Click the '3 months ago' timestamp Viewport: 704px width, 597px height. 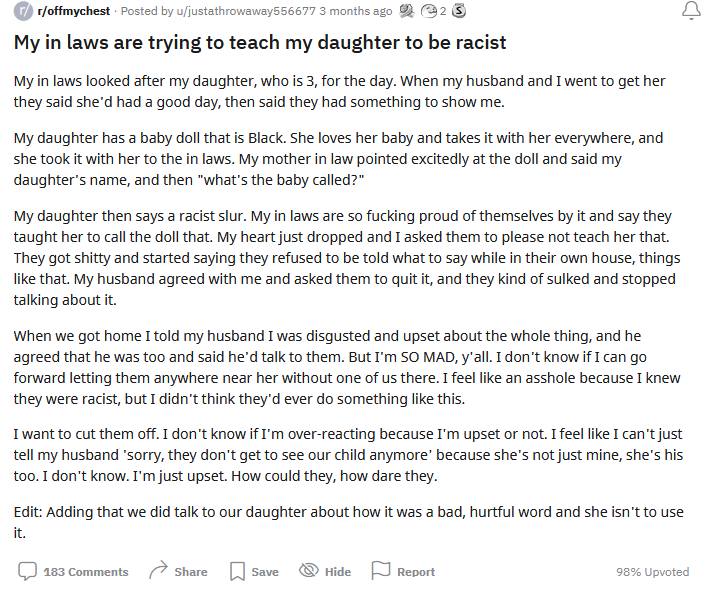[356, 11]
